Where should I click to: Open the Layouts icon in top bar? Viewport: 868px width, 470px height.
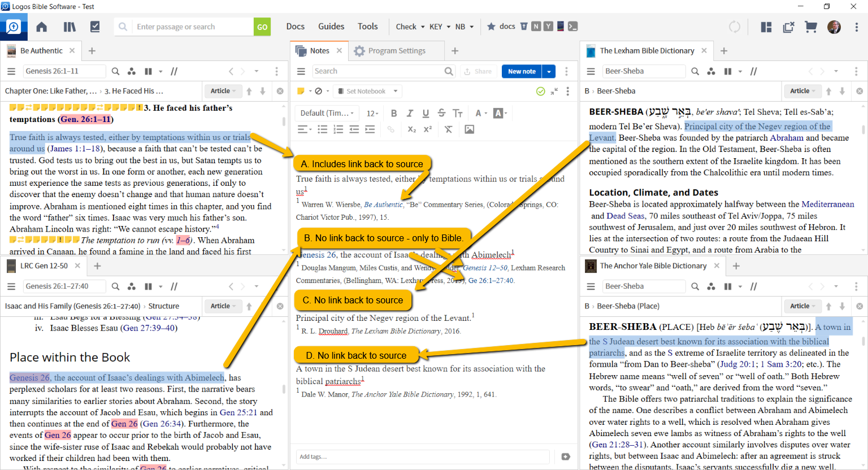(766, 27)
